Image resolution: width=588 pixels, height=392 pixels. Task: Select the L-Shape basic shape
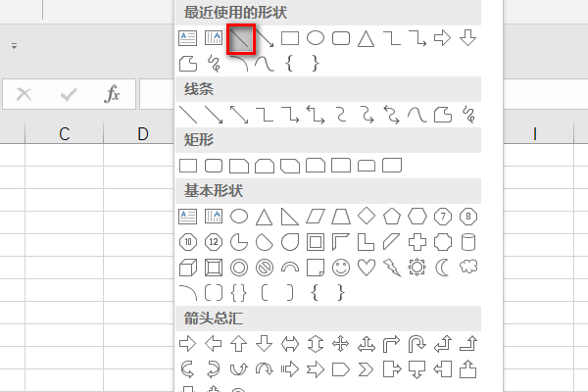pos(366,242)
